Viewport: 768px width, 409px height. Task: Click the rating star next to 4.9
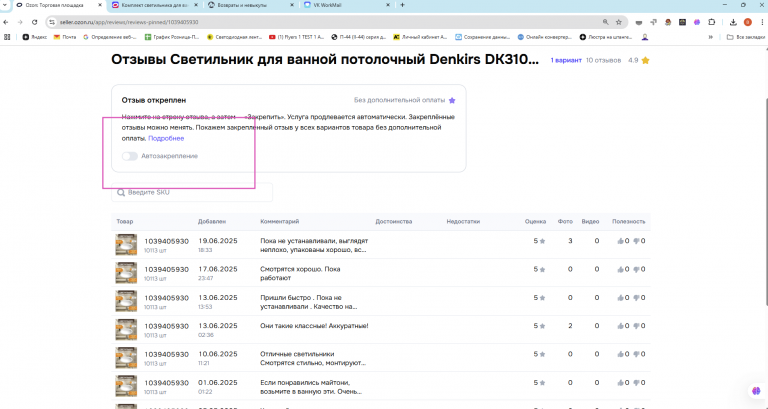646,60
